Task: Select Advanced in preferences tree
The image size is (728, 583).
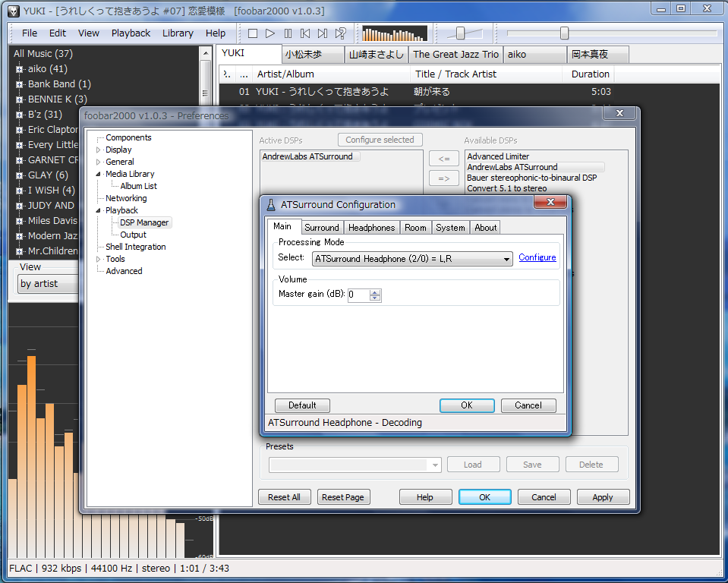Action: pyautogui.click(x=124, y=271)
